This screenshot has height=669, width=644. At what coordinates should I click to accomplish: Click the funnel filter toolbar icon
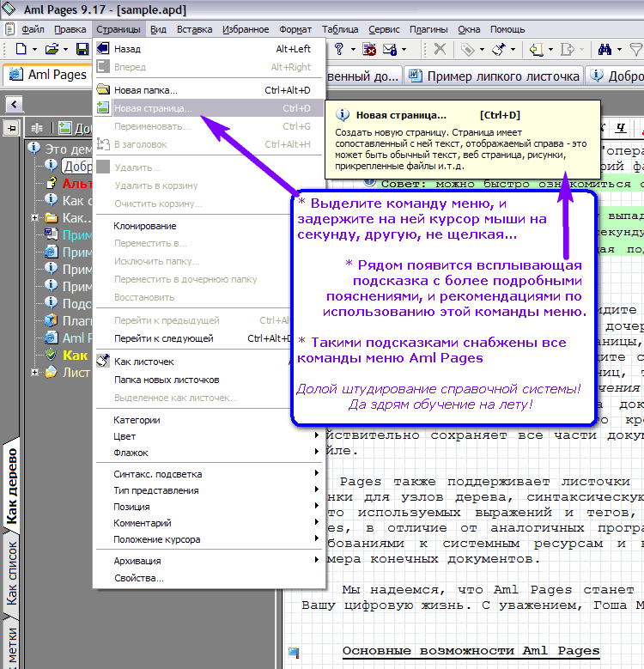pos(636,50)
